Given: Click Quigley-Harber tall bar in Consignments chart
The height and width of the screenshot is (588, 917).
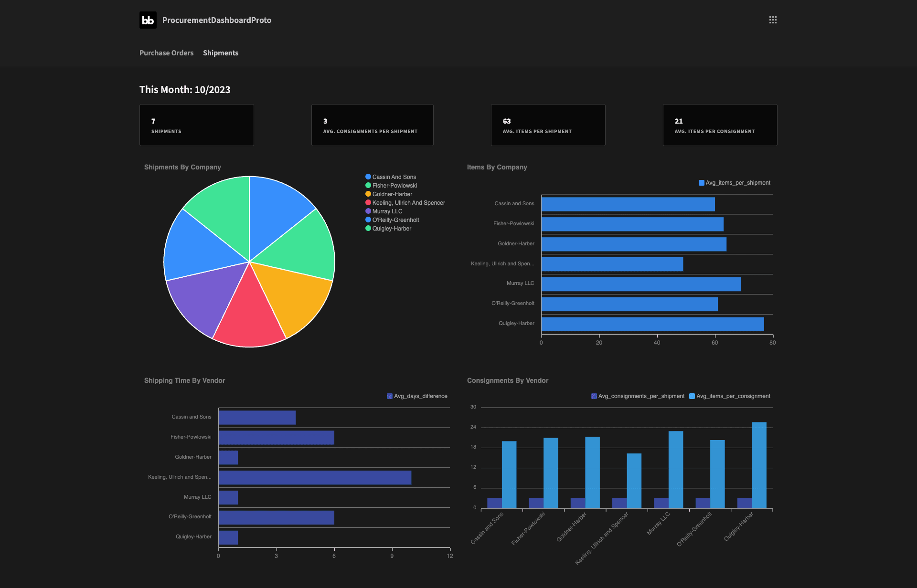Looking at the screenshot, I should 759,465.
